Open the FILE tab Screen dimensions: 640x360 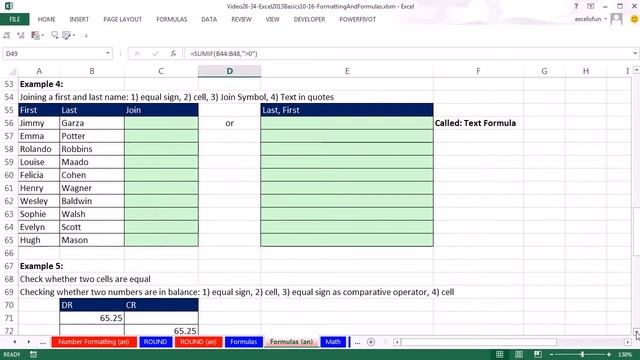pos(15,19)
